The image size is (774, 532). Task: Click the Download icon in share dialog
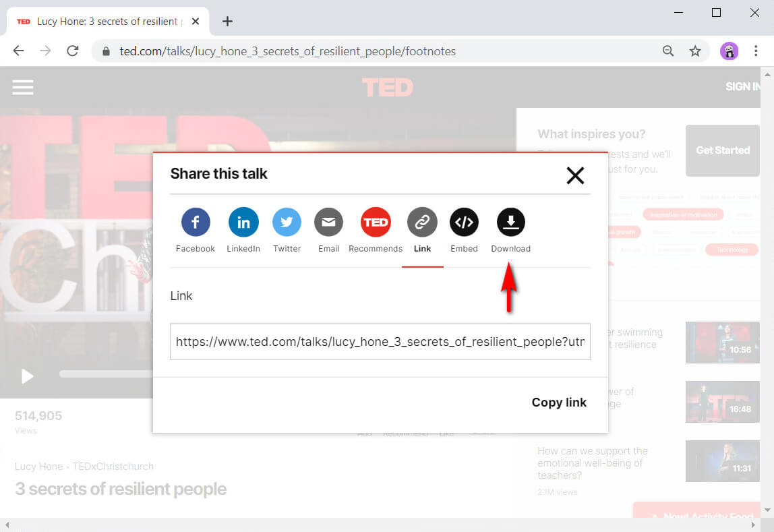point(511,222)
